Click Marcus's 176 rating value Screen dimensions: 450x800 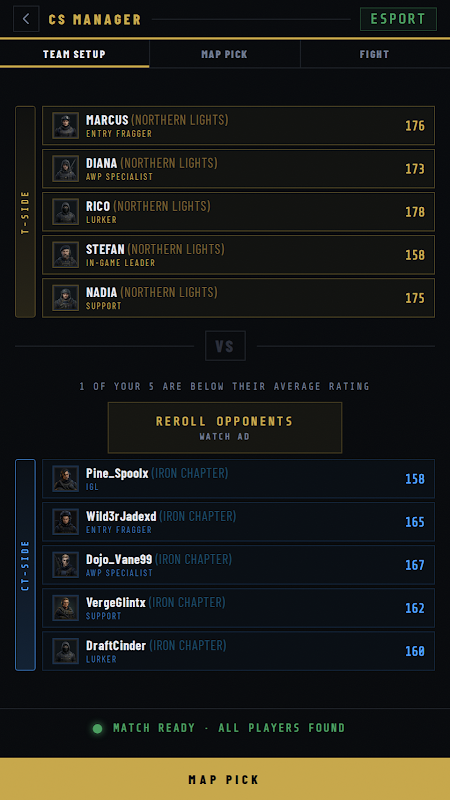coord(415,126)
